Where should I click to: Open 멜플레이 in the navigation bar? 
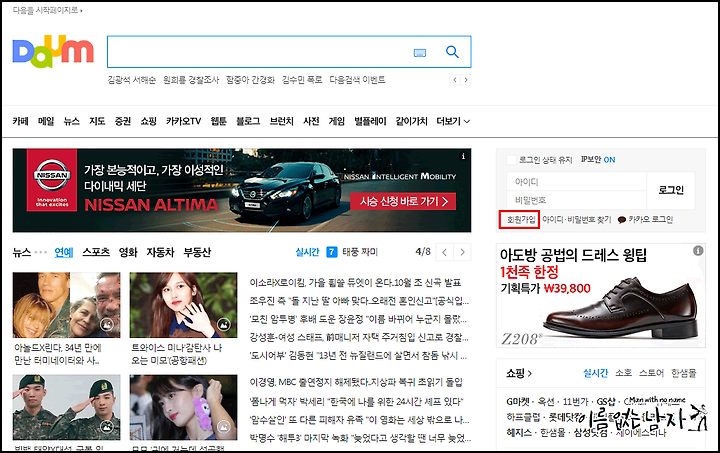click(370, 121)
